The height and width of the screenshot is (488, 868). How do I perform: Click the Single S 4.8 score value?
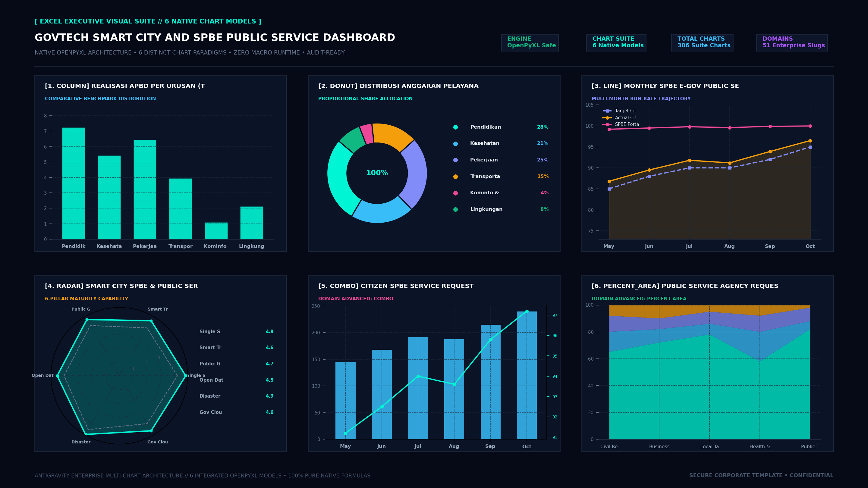pos(269,332)
